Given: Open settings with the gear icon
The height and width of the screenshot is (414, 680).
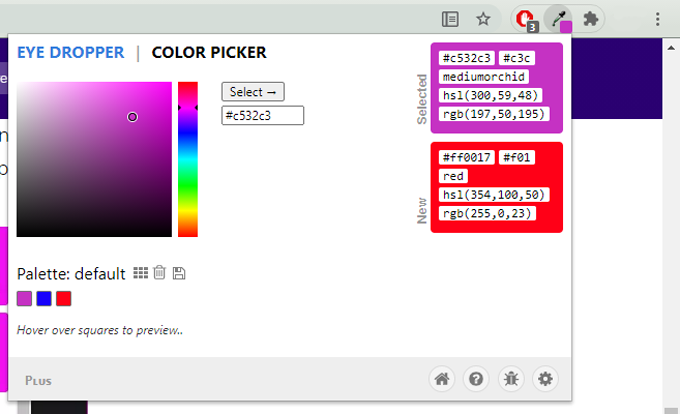Looking at the screenshot, I should pyautogui.click(x=545, y=379).
